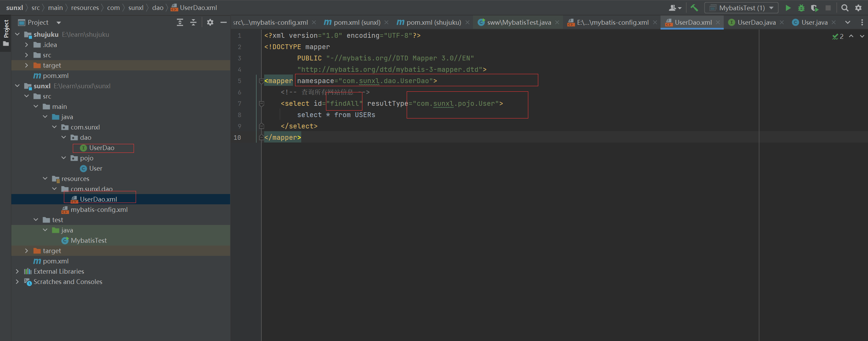Screen dimensions: 868x341
Task: Expand External Libraries node
Action: 17,271
